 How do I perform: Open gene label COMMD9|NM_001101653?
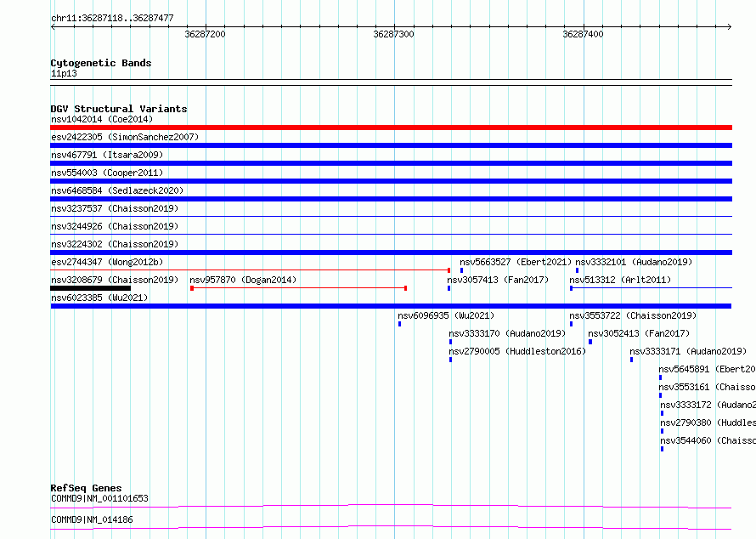pyautogui.click(x=99, y=498)
